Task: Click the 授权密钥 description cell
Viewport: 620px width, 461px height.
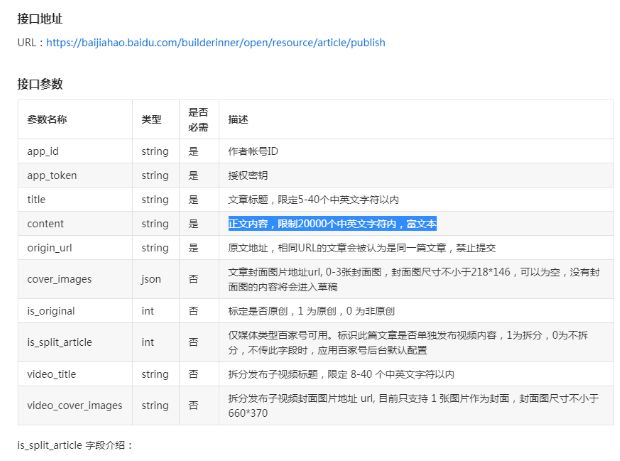Action: (250, 175)
